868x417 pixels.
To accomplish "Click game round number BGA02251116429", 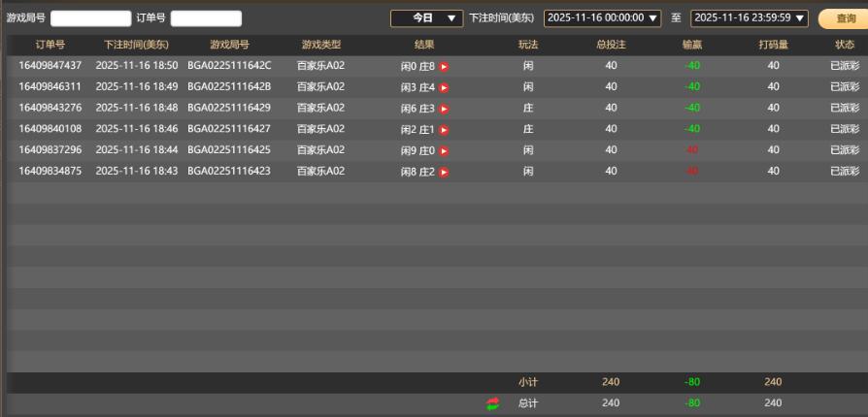I will click(x=229, y=108).
